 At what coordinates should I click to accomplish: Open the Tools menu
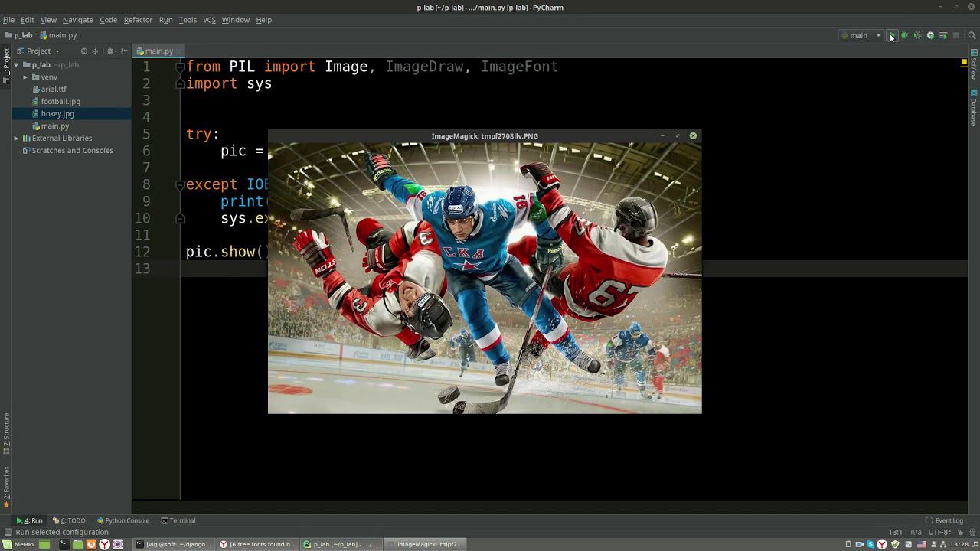[188, 20]
